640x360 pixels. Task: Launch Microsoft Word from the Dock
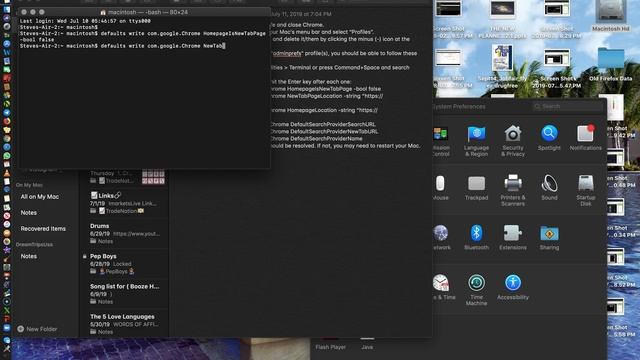click(x=7, y=52)
